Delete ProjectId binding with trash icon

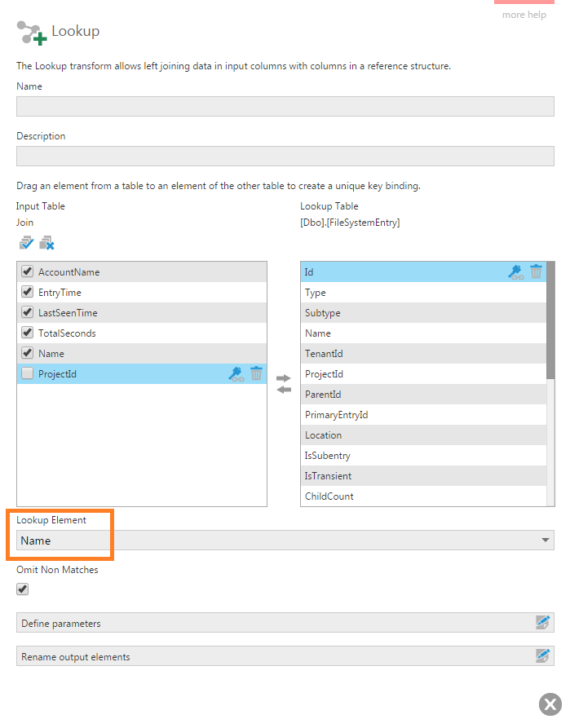point(256,373)
